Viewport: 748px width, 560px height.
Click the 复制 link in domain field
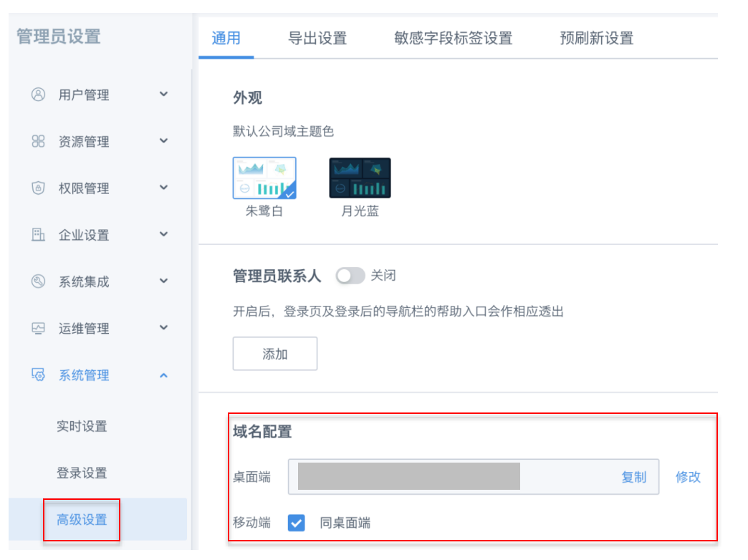pyautogui.click(x=633, y=477)
